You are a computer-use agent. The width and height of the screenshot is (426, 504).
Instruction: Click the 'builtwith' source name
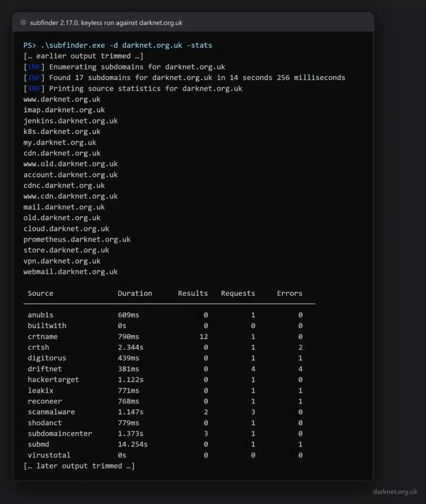[x=47, y=326]
